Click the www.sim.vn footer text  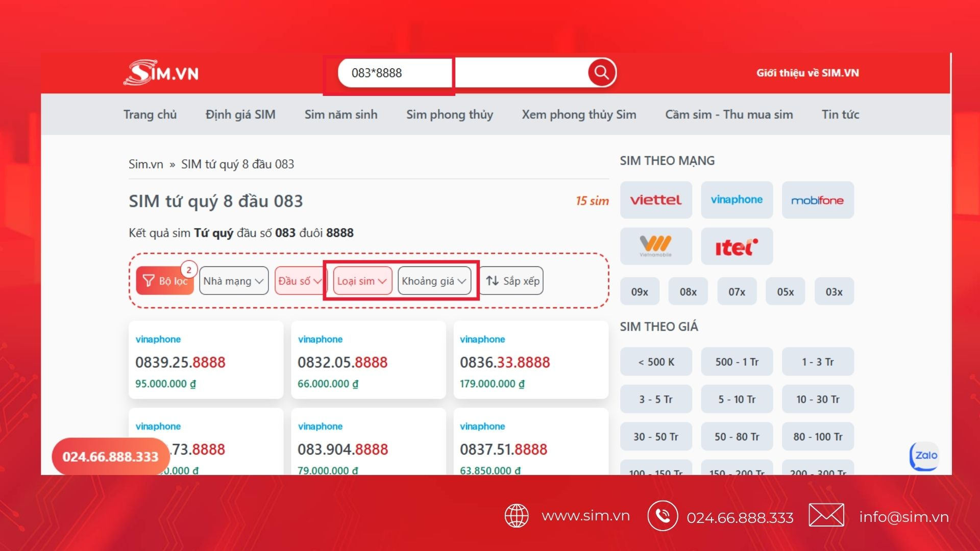pos(585,516)
